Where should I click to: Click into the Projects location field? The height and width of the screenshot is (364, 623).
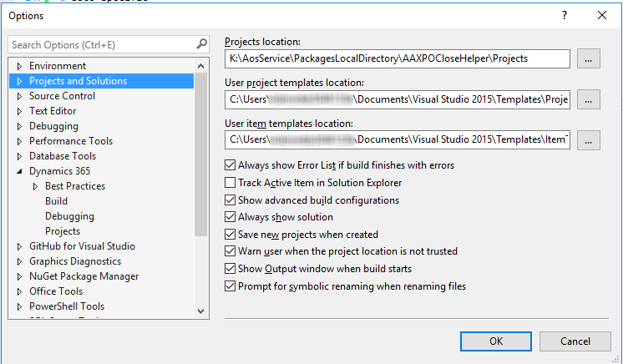point(398,58)
